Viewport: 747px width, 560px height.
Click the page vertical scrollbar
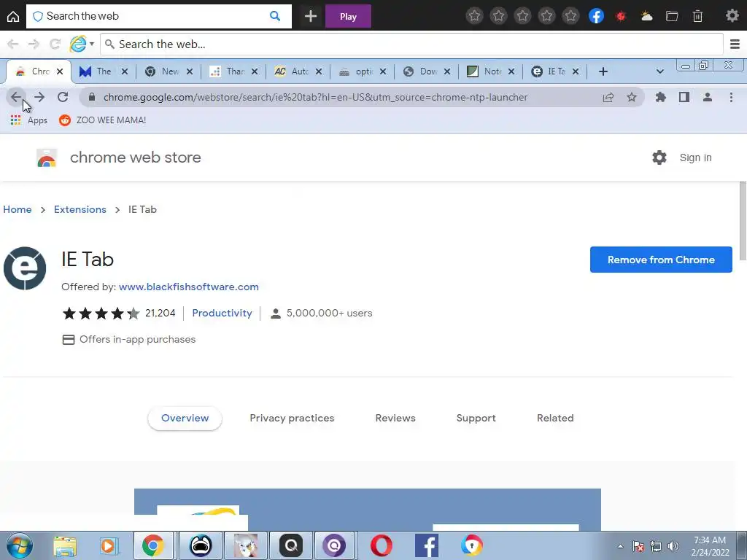(x=743, y=221)
